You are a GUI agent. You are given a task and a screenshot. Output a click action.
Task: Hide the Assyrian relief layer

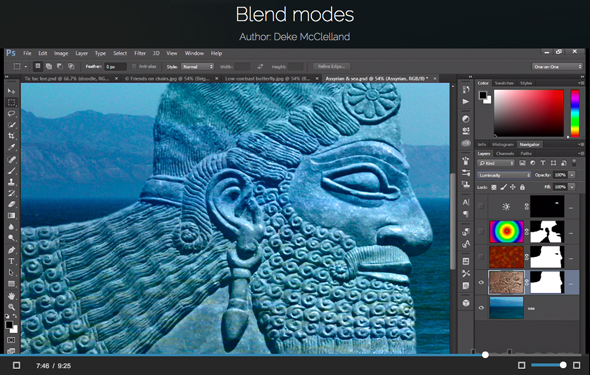click(481, 282)
